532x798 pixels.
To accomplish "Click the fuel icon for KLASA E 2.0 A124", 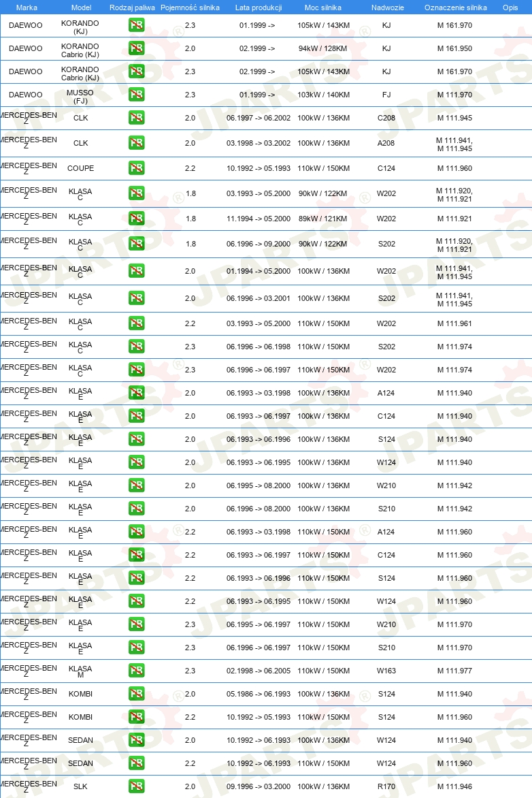I will pyautogui.click(x=136, y=393).
